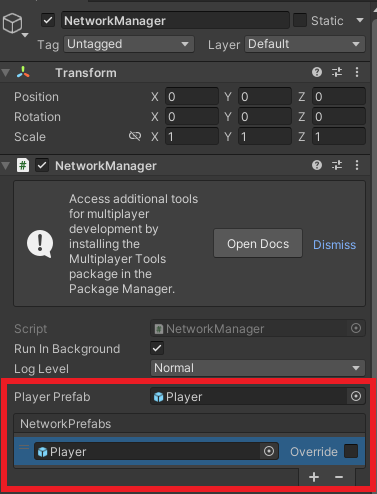This screenshot has width=377, height=494.
Task: Grab the Player list entry reorder handle
Action: tap(24, 448)
